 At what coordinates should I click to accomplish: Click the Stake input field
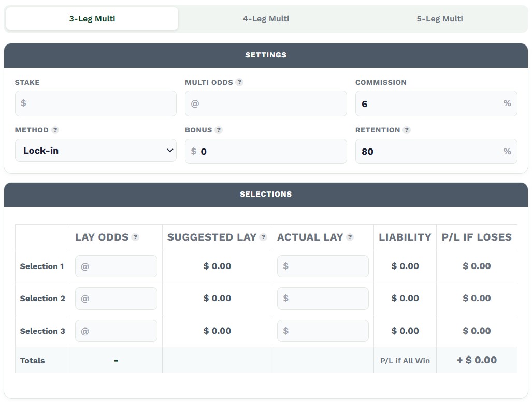pyautogui.click(x=96, y=103)
